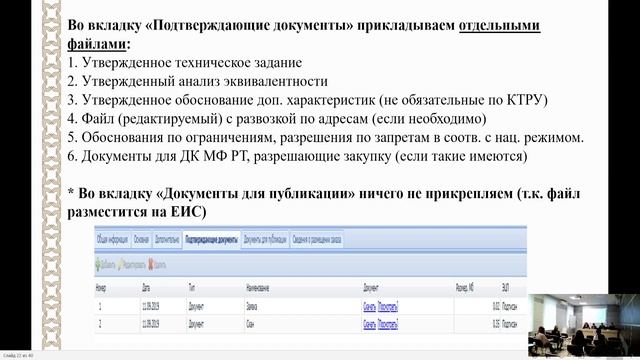Click date cell in row number 1
The height and width of the screenshot is (360, 640).
(151, 307)
